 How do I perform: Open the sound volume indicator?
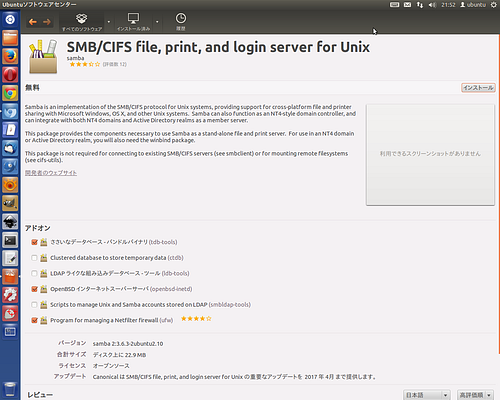coord(432,5)
